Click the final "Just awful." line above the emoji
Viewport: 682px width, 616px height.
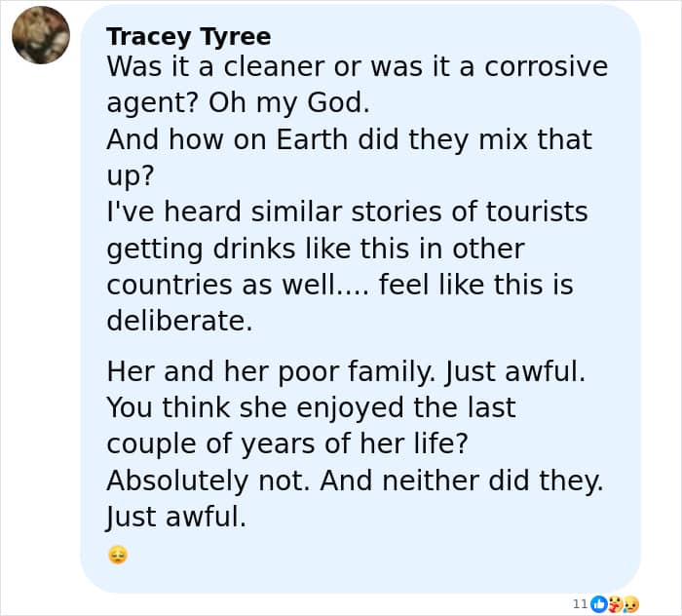coord(176,517)
